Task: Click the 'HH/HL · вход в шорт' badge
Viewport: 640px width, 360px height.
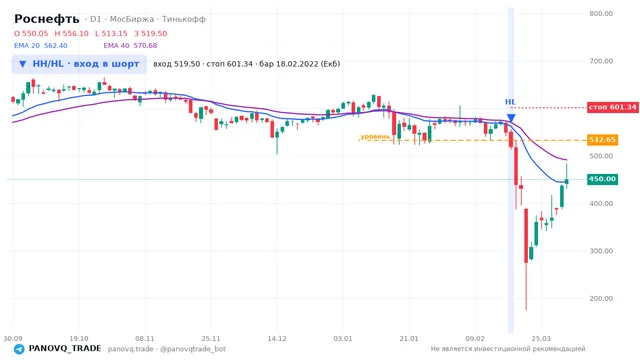Action: click(x=79, y=64)
